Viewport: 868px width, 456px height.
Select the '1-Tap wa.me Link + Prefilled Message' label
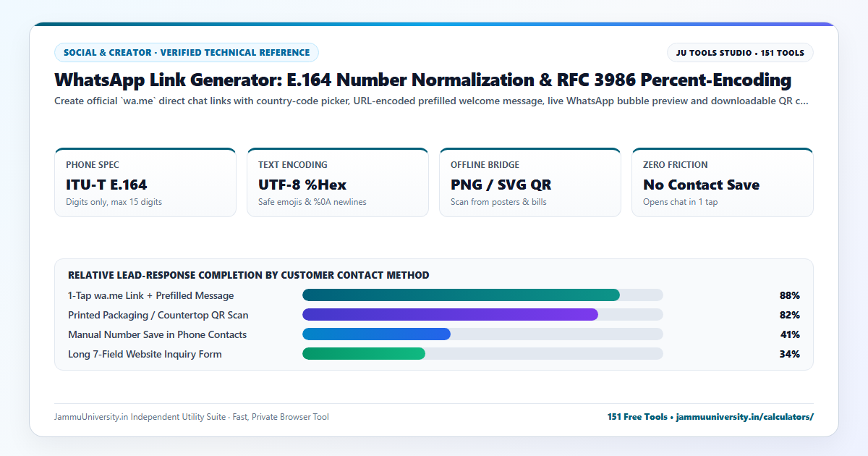(x=151, y=295)
